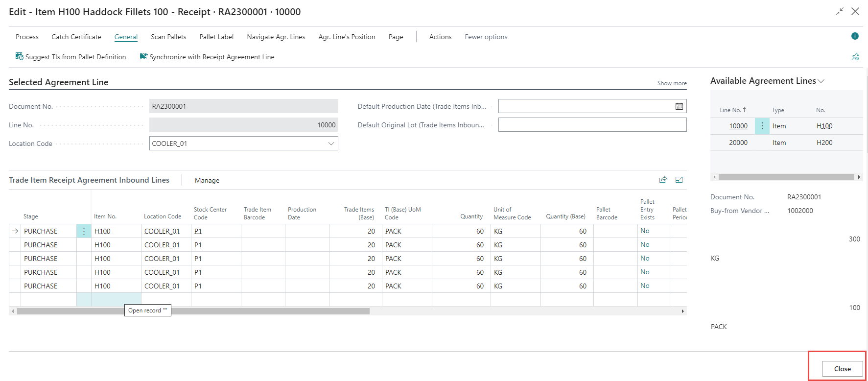Click the Default Original Lot input field
This screenshot has width=868, height=381.
[x=592, y=125]
